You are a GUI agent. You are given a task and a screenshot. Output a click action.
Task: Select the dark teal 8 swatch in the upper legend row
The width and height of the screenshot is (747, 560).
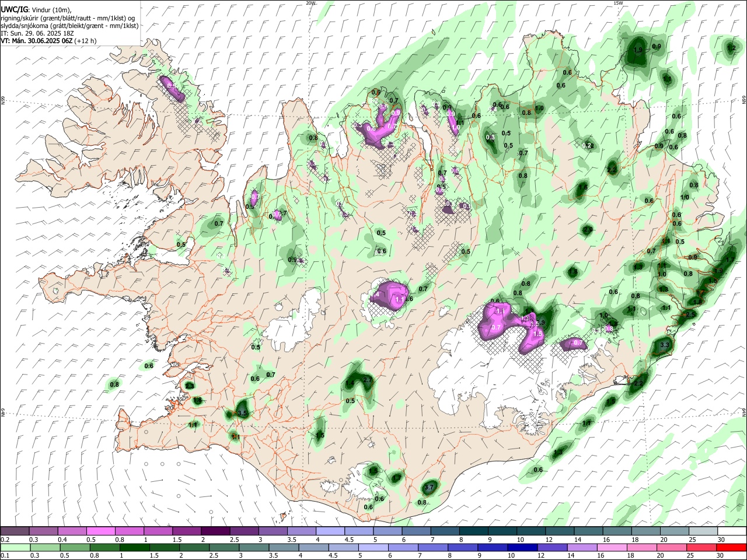(474, 531)
